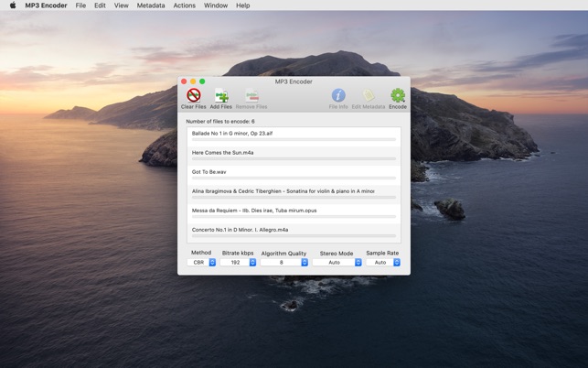The width and height of the screenshot is (588, 368).
Task: Minimize the MP3 Encoder window
Action: 193,81
